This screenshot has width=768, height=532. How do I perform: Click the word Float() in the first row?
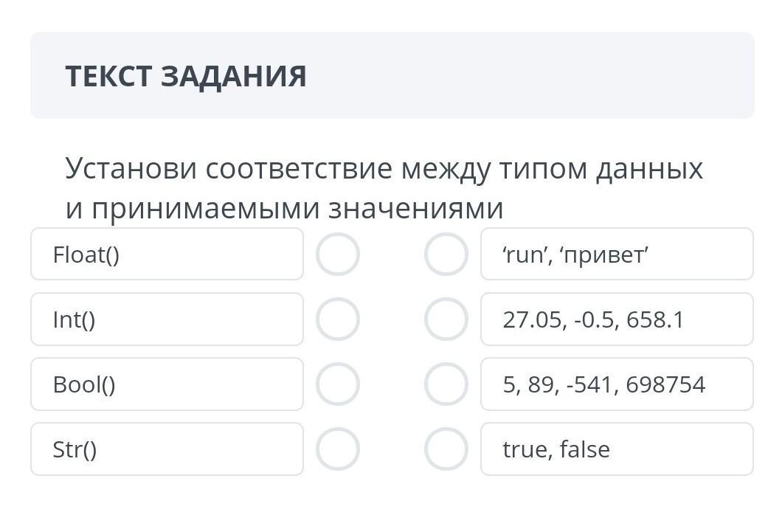[x=86, y=255]
